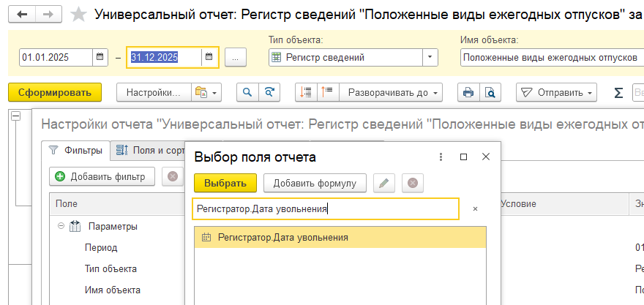Image resolution: width=644 pixels, height=305 pixels.
Task: Open calendar for start date 01.01.2025
Action: point(100,58)
